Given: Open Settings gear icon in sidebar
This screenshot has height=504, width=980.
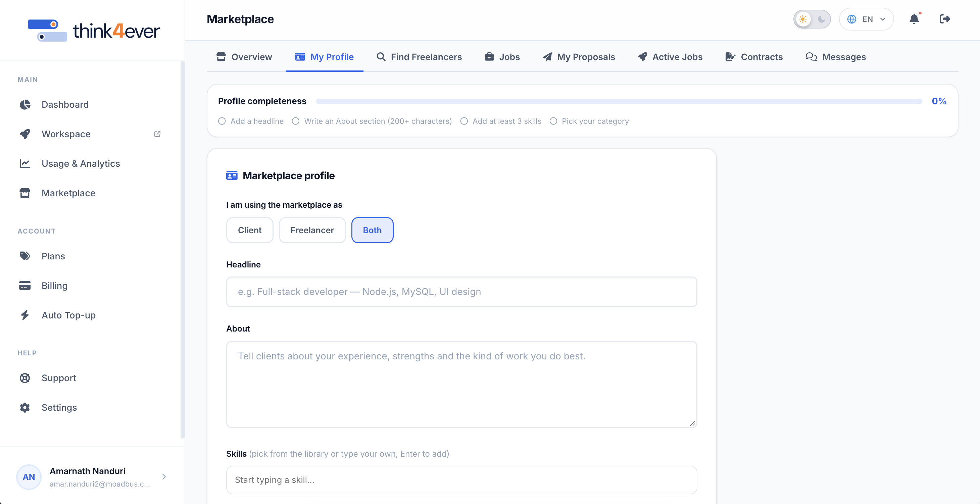Looking at the screenshot, I should tap(25, 407).
